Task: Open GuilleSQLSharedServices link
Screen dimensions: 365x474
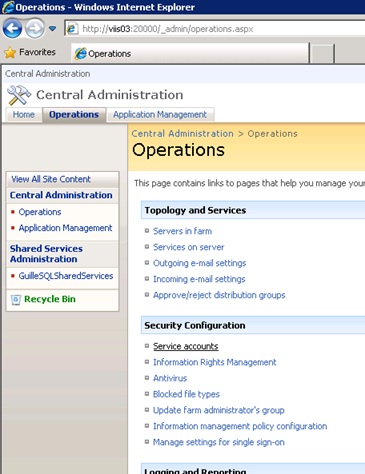Action: tap(66, 276)
